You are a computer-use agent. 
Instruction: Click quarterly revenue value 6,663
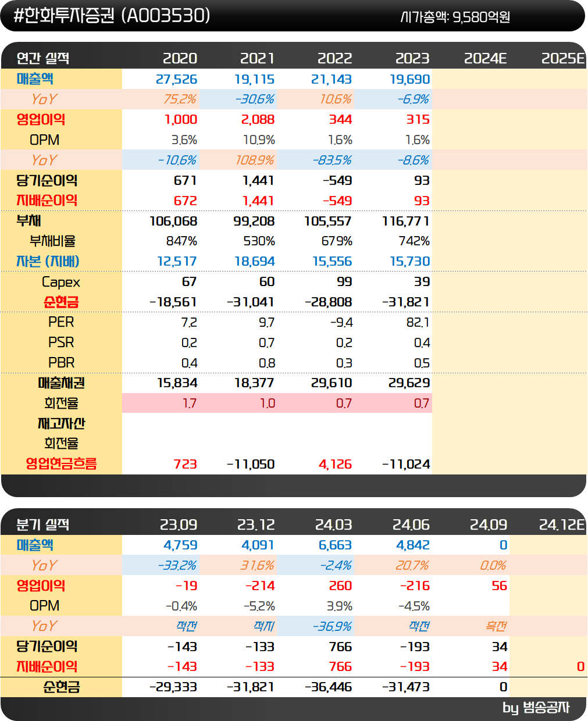336,545
